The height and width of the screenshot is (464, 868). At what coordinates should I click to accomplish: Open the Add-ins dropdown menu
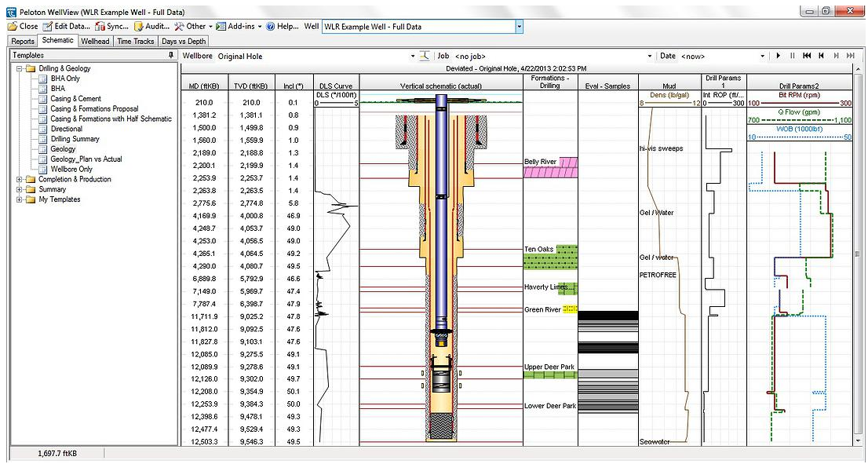click(x=239, y=26)
